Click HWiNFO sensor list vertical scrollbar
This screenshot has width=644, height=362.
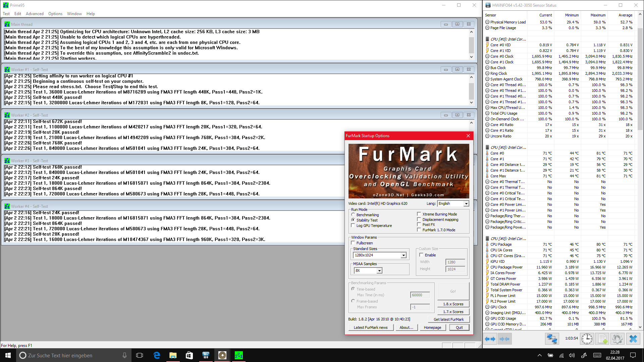[x=640, y=171]
